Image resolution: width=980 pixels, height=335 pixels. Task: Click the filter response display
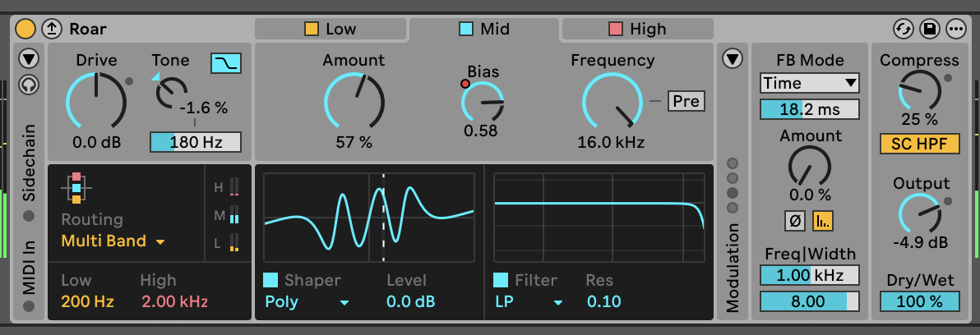tap(599, 217)
